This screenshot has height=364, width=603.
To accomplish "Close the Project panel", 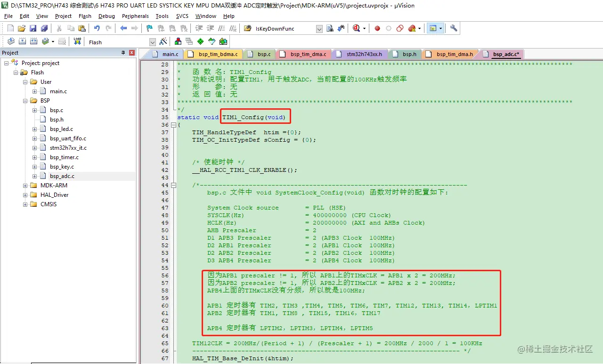I will click(x=132, y=53).
